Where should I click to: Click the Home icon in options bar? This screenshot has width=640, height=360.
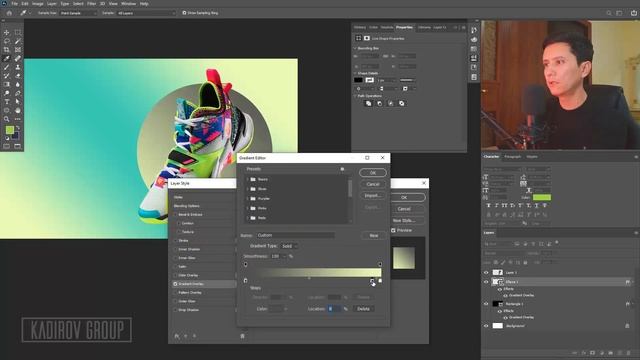pyautogui.click(x=9, y=13)
